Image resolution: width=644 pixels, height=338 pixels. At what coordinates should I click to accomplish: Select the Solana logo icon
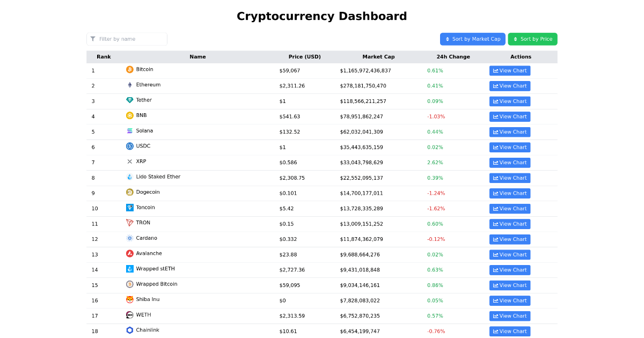(x=129, y=130)
